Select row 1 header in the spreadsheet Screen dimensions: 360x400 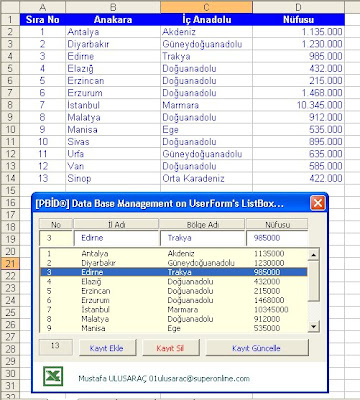point(10,19)
